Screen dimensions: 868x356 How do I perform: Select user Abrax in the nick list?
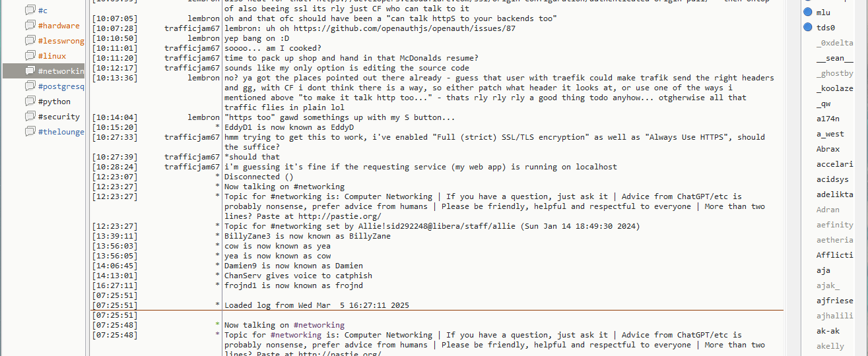click(828, 149)
